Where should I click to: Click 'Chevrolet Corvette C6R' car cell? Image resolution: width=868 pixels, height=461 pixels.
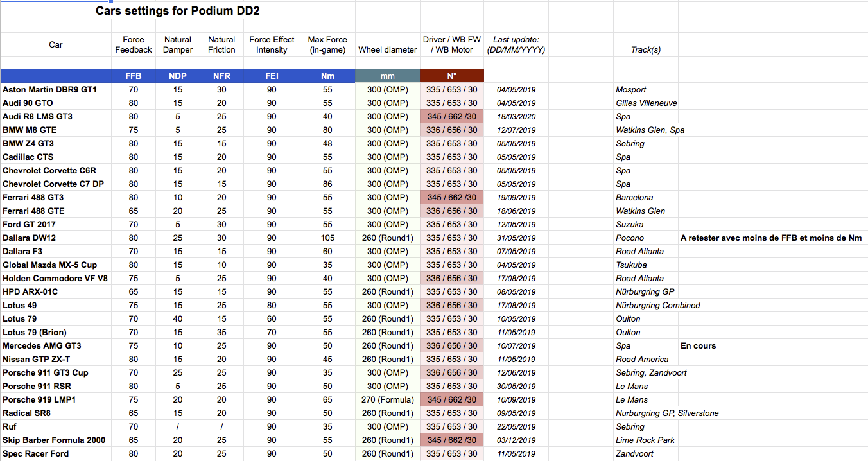point(56,170)
